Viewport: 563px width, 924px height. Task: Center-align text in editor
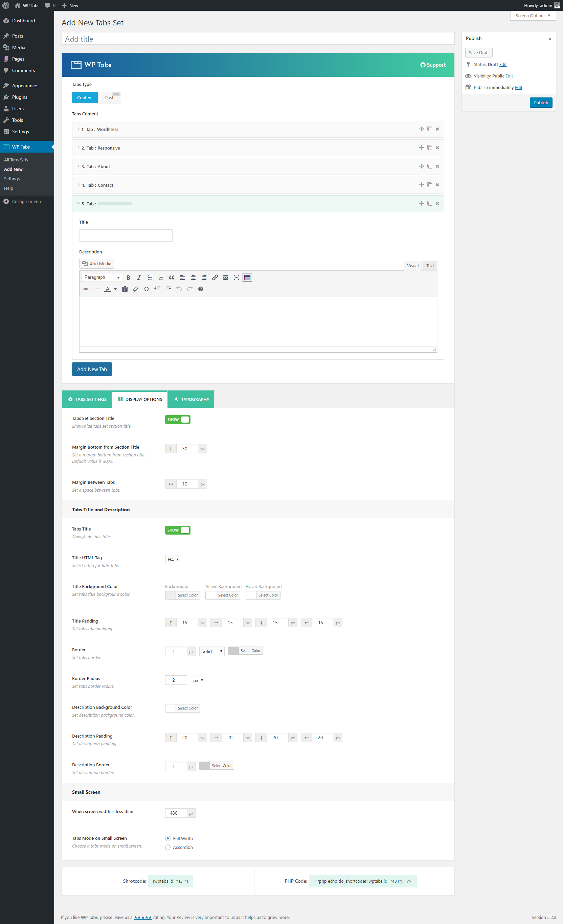[x=193, y=277]
